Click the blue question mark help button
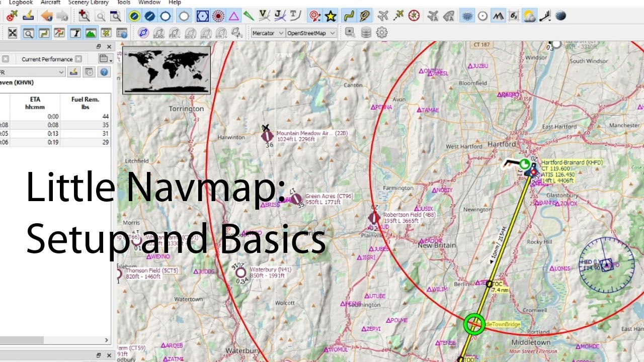Viewport: 644px width, 362px height. tap(104, 72)
